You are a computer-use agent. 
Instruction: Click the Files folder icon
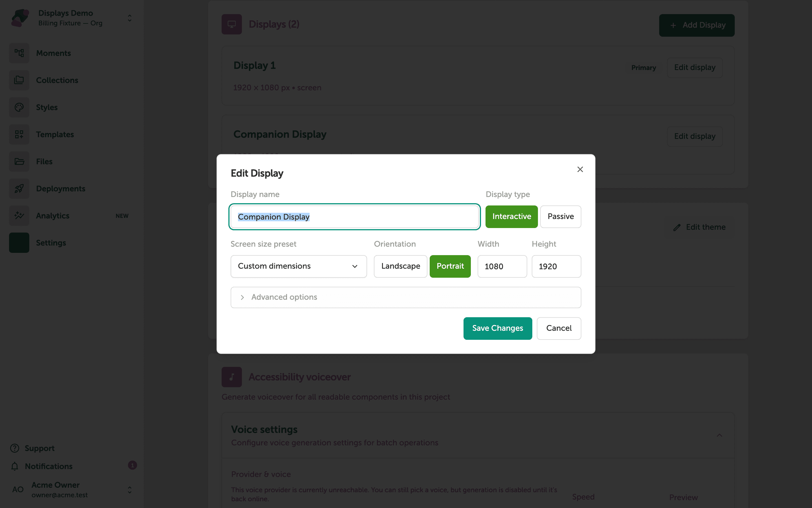click(19, 162)
